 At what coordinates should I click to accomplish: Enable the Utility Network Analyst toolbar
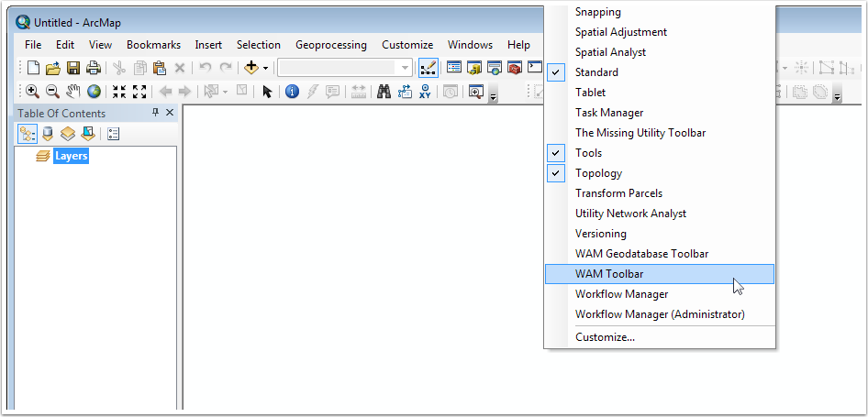[660, 214]
